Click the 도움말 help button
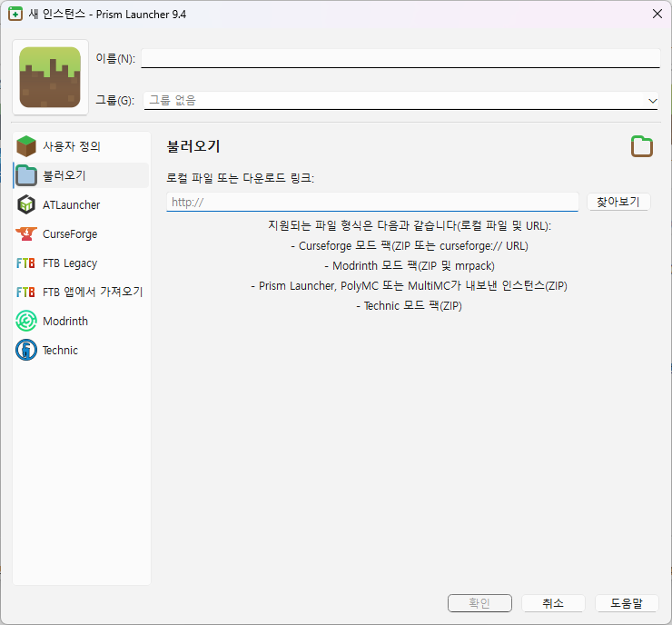 pos(627,603)
